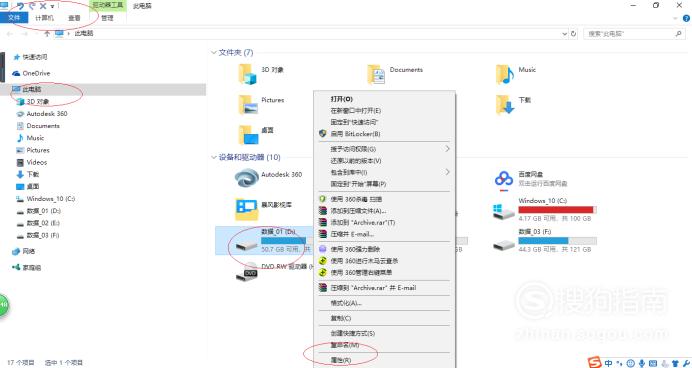
Task: Open the 3D 对象 folder icon
Action: 248,74
